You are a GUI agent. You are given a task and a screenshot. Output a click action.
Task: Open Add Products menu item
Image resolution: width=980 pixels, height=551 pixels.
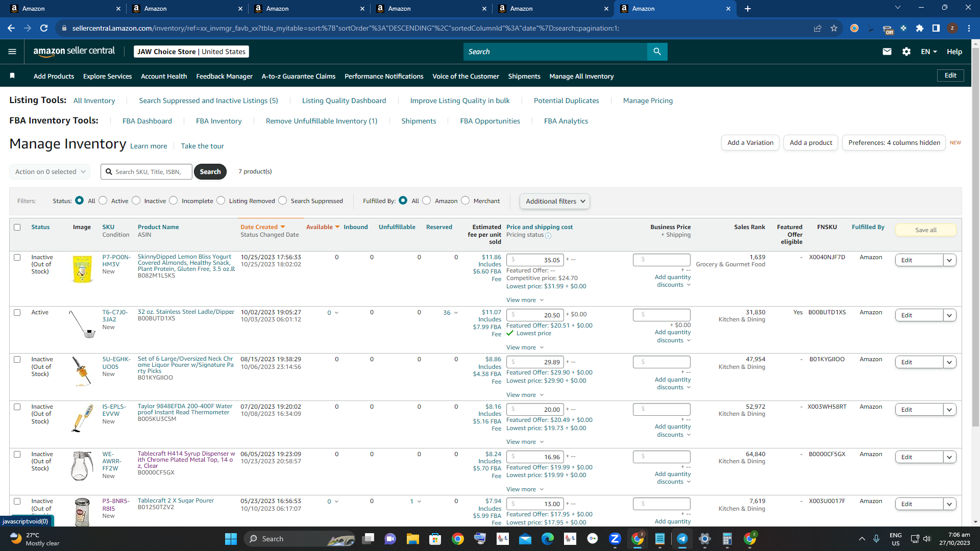(54, 76)
